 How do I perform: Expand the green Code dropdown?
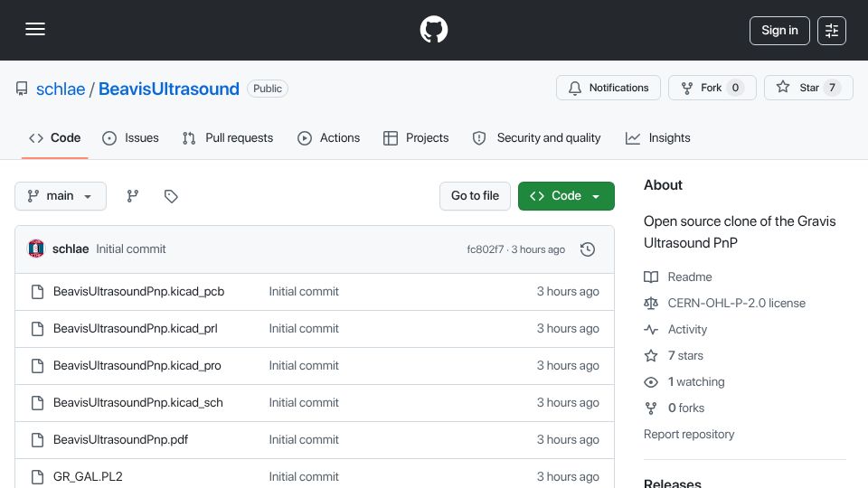pyautogui.click(x=566, y=196)
